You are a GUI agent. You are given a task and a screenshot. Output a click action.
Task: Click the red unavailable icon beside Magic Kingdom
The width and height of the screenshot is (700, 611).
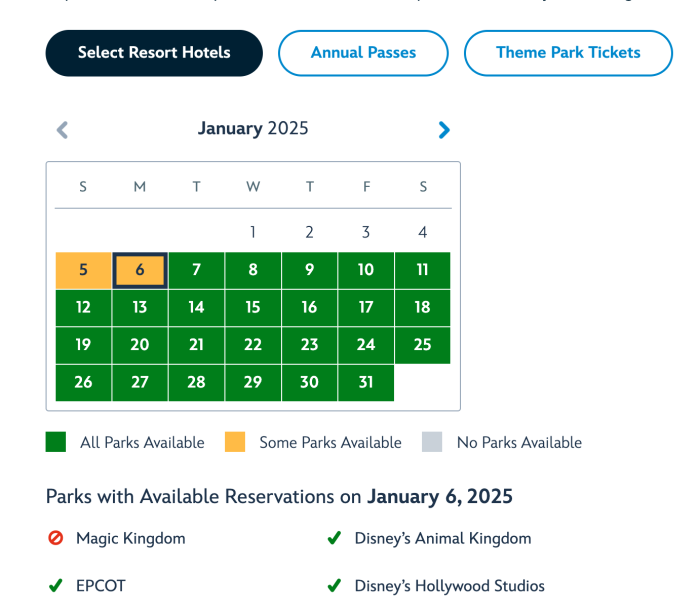tap(56, 538)
